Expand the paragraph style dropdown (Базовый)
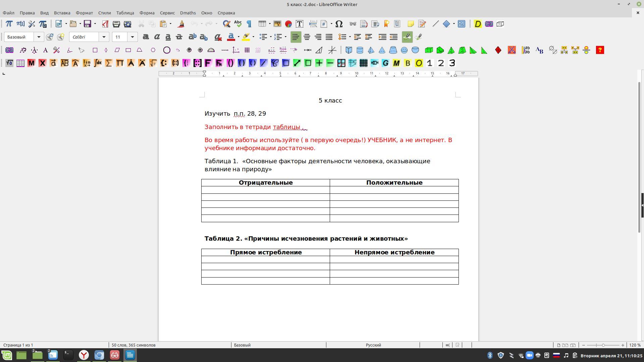This screenshot has width=644, height=362. click(x=39, y=37)
